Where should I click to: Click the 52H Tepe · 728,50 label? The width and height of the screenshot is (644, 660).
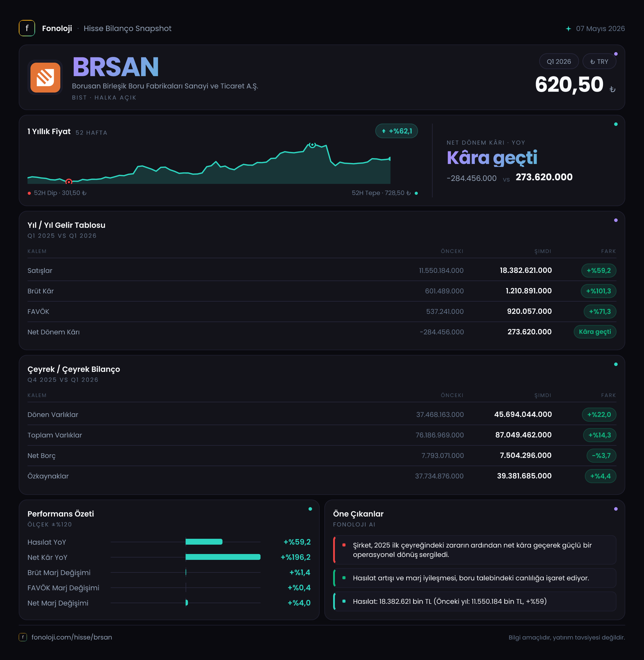(x=381, y=193)
